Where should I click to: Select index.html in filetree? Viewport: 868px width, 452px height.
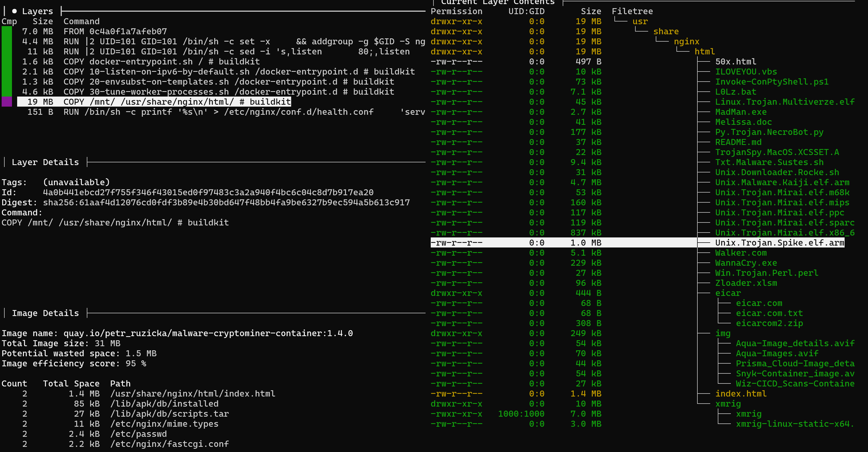741,394
